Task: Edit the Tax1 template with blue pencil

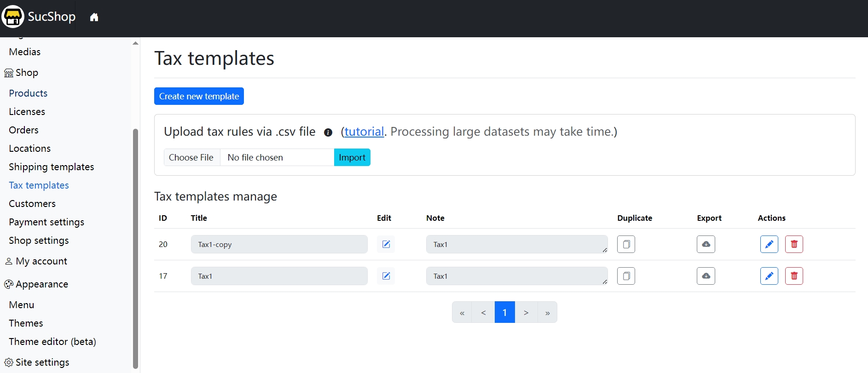Action: click(x=769, y=276)
